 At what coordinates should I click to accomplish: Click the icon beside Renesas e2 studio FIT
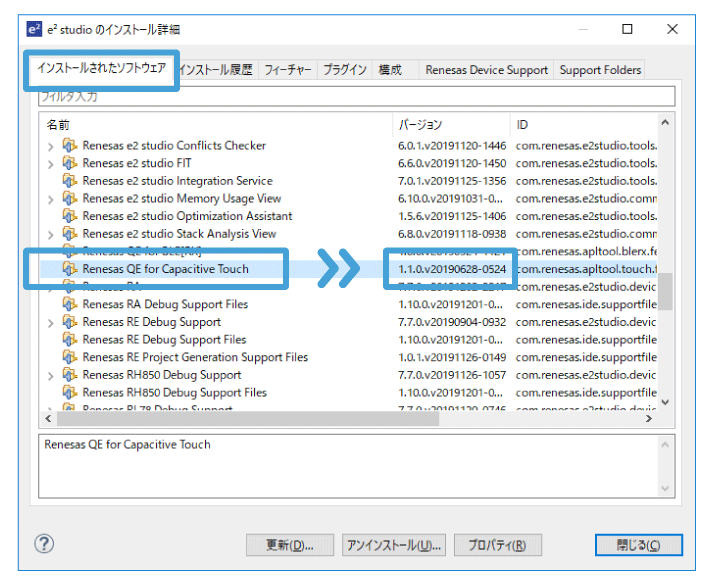[70, 163]
